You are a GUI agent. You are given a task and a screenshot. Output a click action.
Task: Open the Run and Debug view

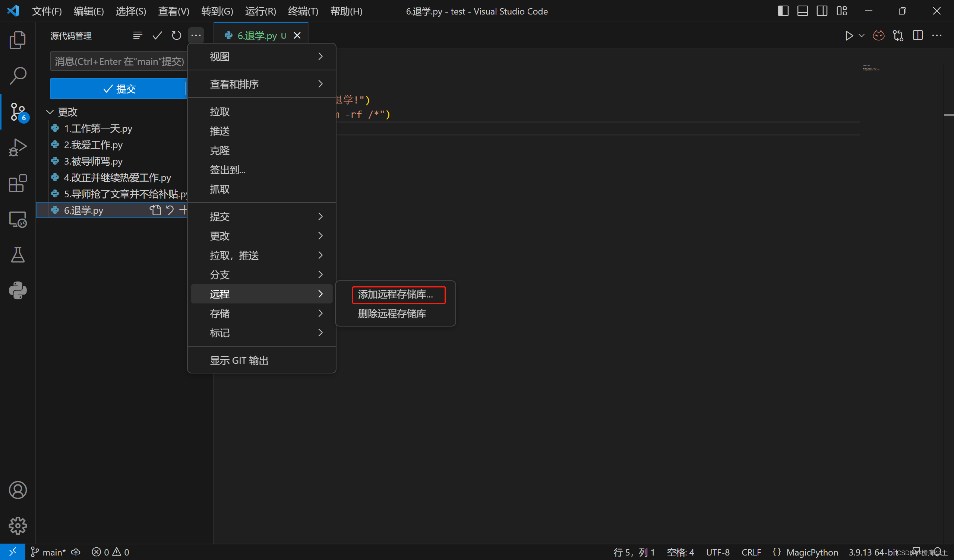point(18,147)
